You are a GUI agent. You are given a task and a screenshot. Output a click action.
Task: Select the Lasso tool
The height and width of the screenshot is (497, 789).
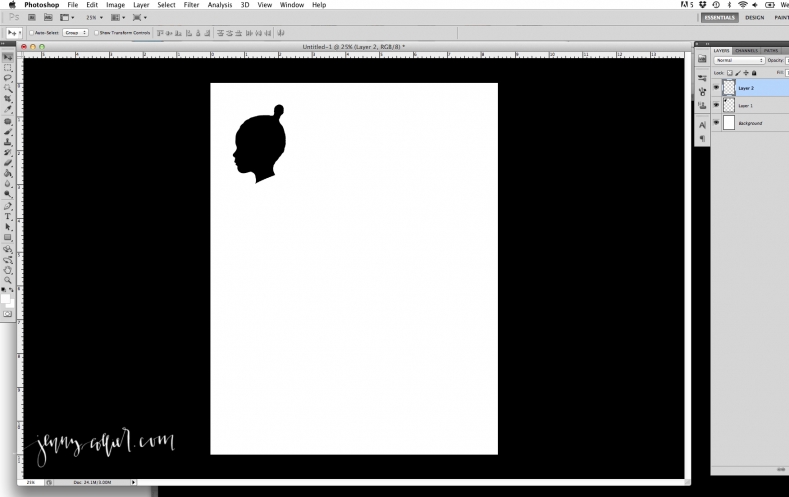click(8, 77)
